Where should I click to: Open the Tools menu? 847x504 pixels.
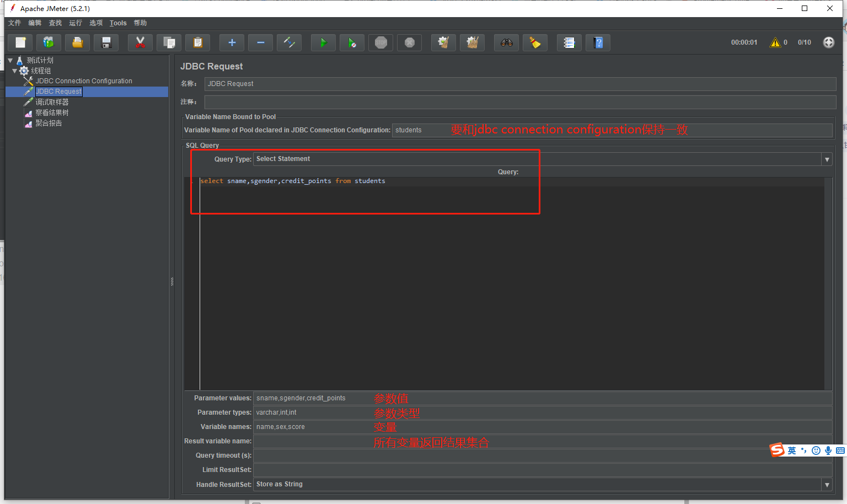pyautogui.click(x=118, y=23)
